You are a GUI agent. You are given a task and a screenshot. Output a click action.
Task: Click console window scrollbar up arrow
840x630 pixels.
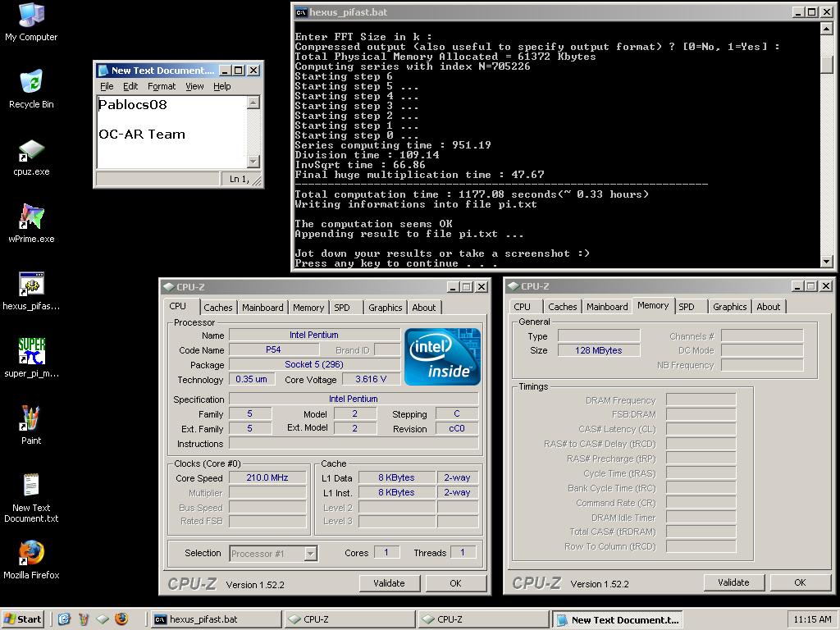click(x=827, y=29)
